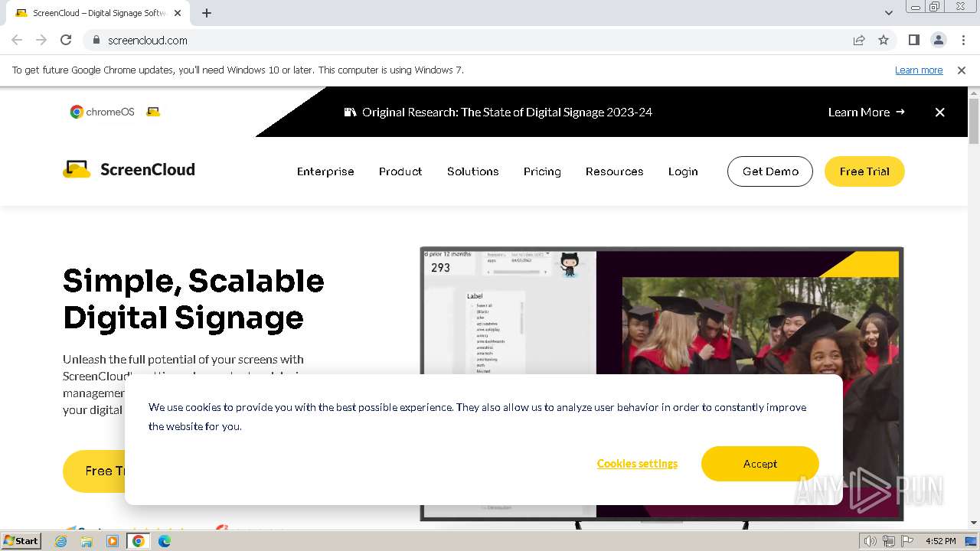This screenshot has height=551, width=980.
Task: Click the share page icon
Action: coord(859,40)
